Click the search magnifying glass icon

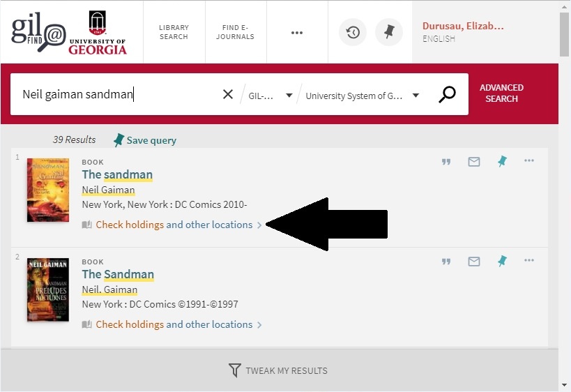tap(447, 95)
